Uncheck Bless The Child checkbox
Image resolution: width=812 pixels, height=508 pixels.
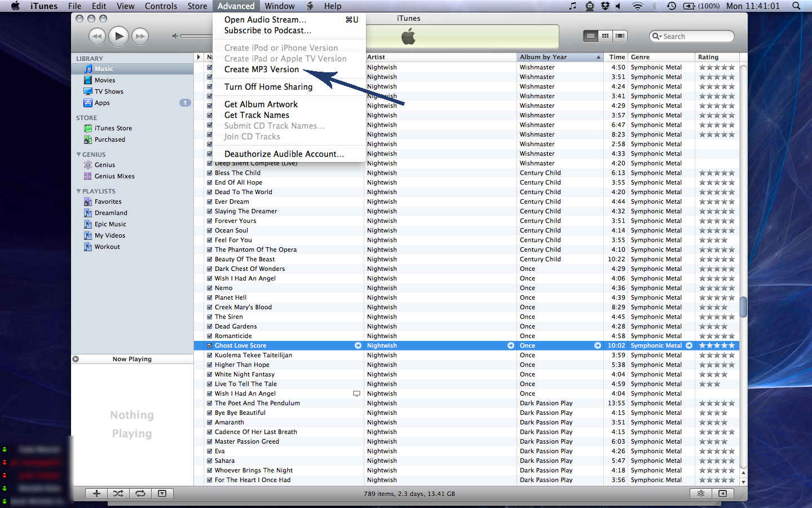[210, 173]
